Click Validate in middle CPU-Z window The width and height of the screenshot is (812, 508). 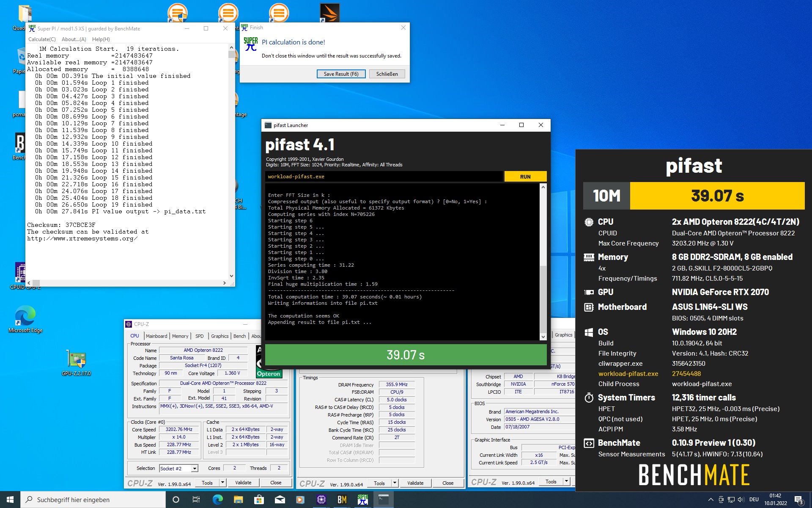coord(415,483)
